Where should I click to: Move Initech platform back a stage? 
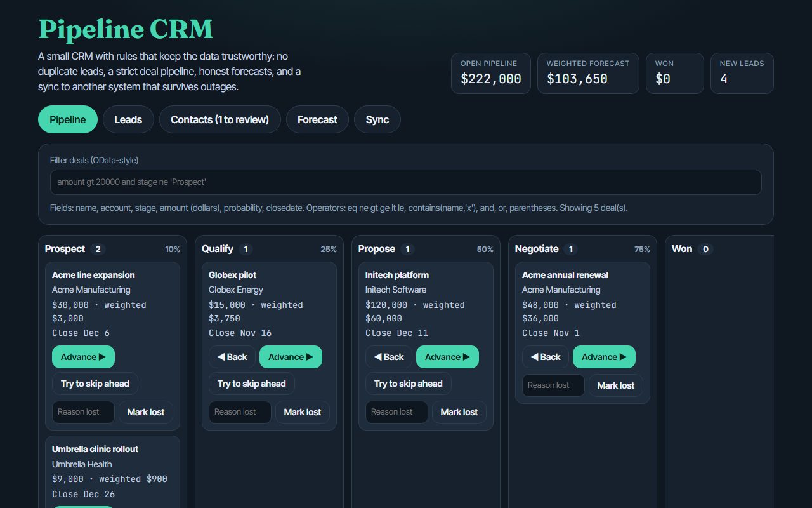click(x=389, y=357)
